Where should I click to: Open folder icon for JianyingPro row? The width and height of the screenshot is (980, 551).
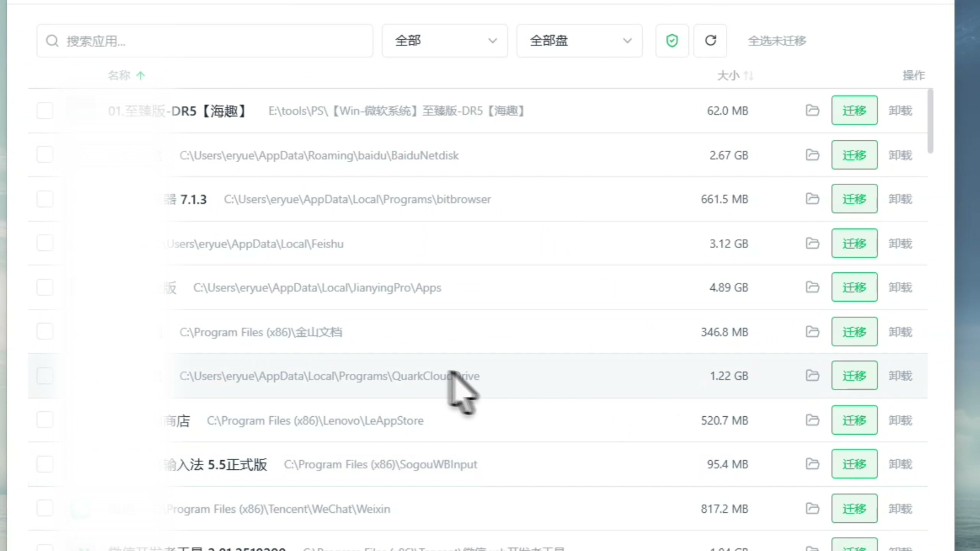pyautogui.click(x=812, y=287)
